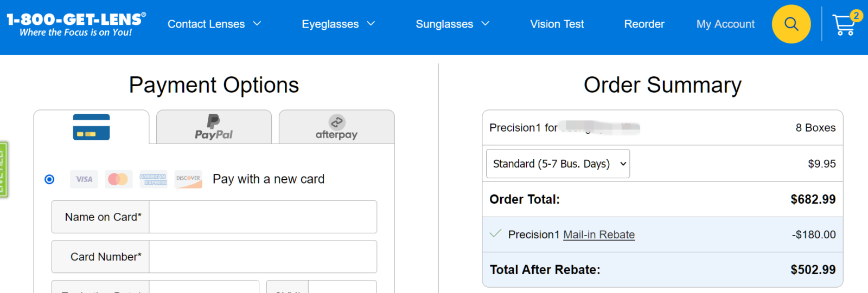Expand the Eyeglasses menu
Screen dimensions: 868x293
pyautogui.click(x=338, y=24)
